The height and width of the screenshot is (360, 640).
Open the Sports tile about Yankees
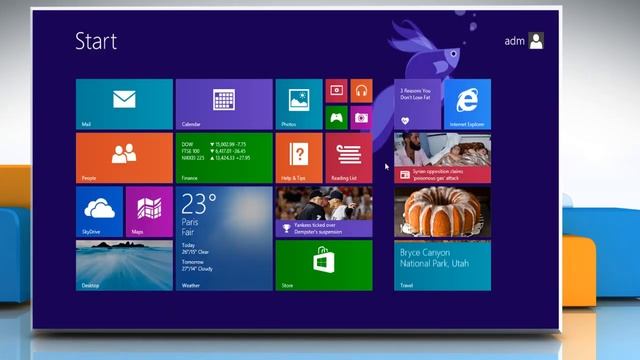point(324,211)
